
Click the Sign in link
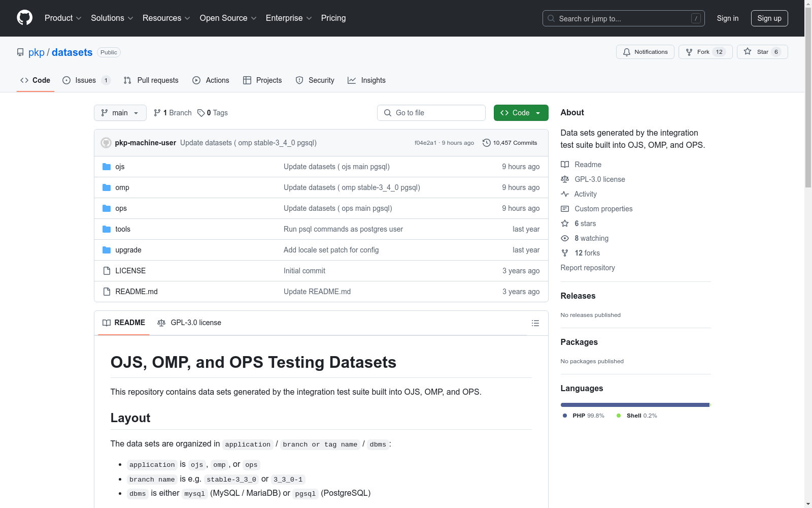click(728, 18)
